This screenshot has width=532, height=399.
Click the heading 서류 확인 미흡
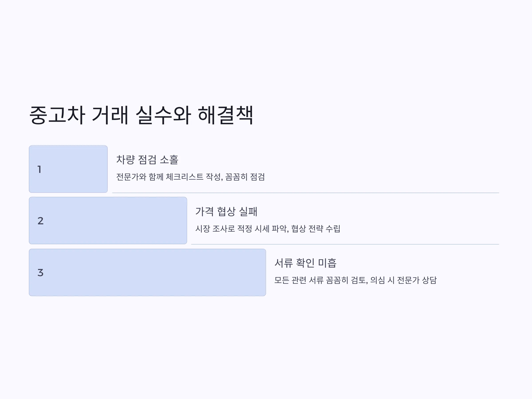[x=305, y=263]
